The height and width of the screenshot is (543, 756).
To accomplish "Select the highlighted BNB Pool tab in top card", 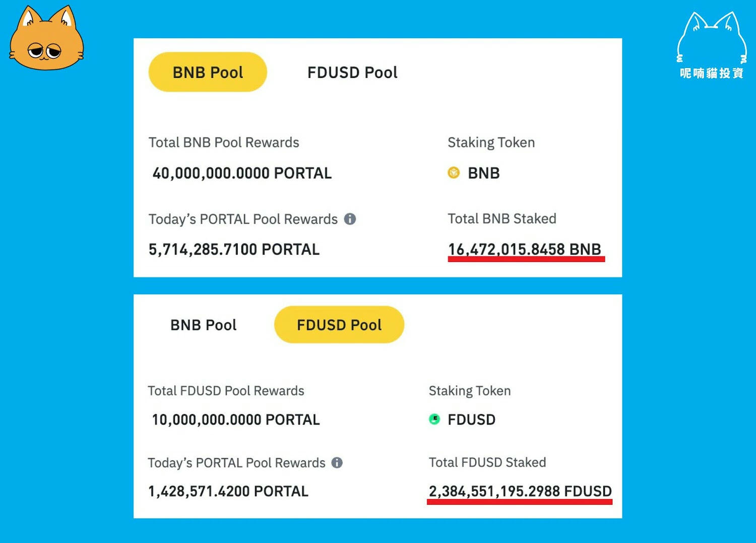I will (x=208, y=72).
